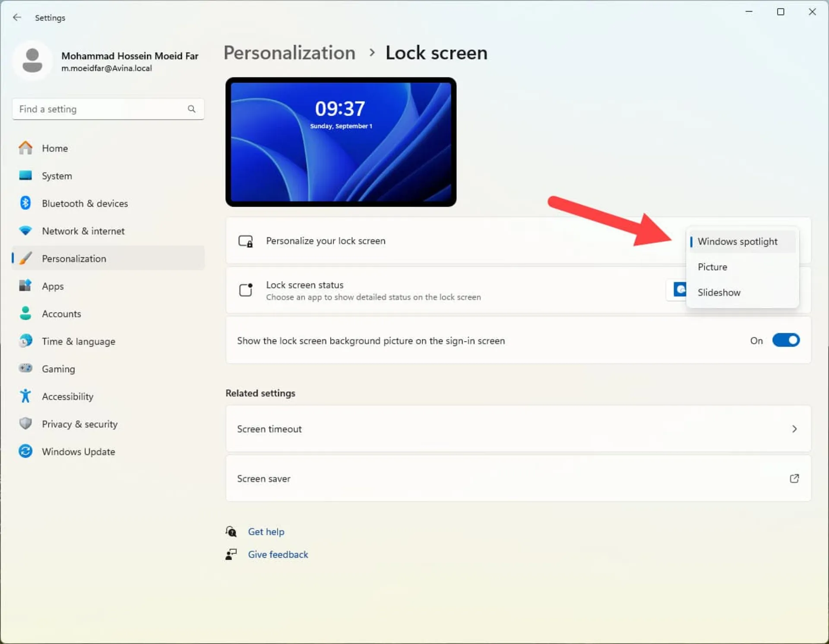Expand the Screen timeout settings chevron
Image resolution: width=829 pixels, height=644 pixels.
794,429
